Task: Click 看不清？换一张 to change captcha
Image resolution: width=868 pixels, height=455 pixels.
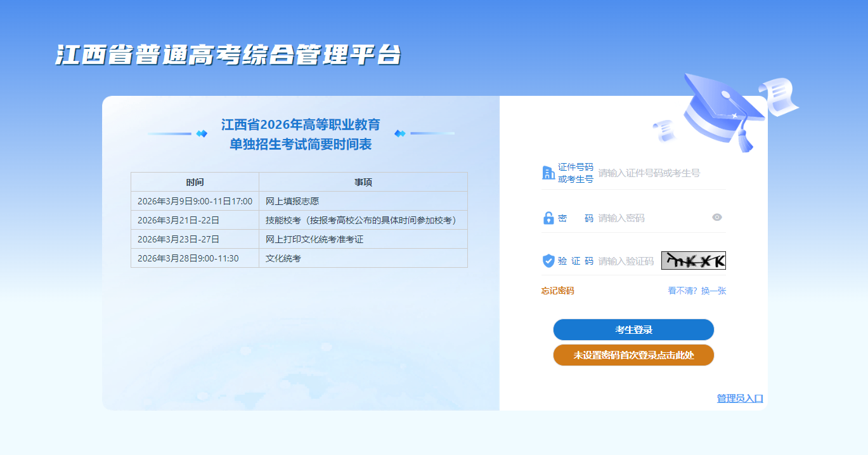Action: click(x=697, y=291)
